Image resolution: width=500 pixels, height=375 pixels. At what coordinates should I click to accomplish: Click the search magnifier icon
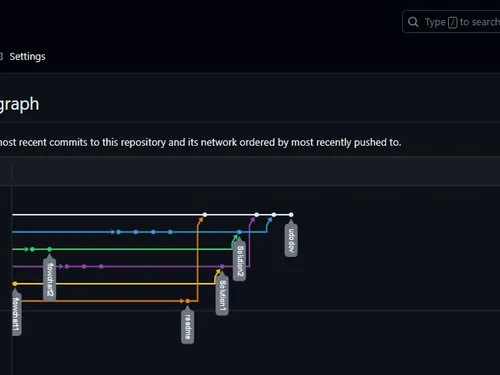[413, 22]
